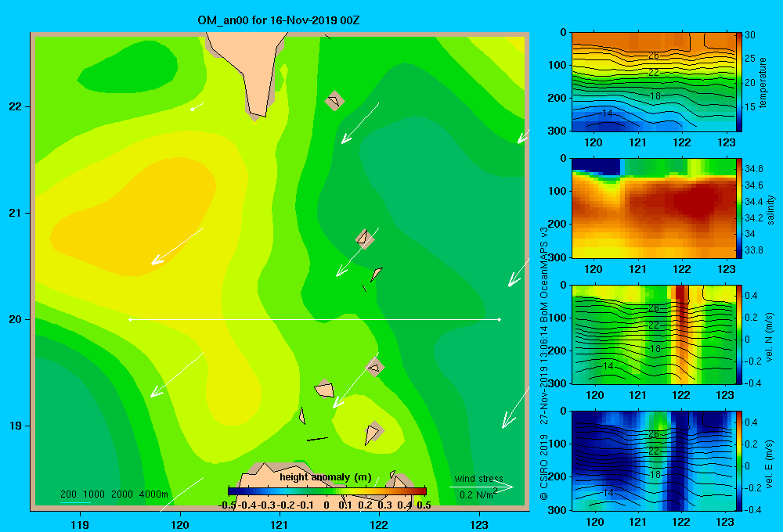Click the "200 1000 2000 4000m" depth contour legend
Viewport: 783px width, 532px height.
tap(114, 494)
